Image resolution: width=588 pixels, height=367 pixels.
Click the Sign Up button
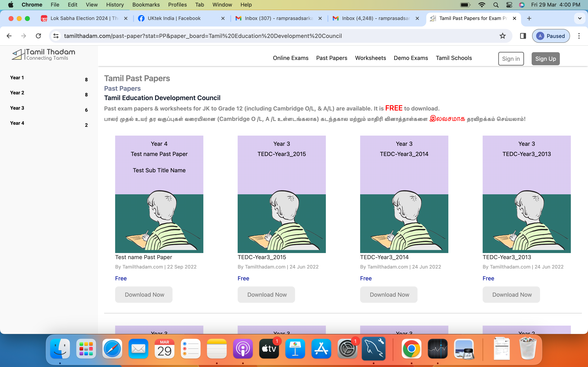coord(545,59)
